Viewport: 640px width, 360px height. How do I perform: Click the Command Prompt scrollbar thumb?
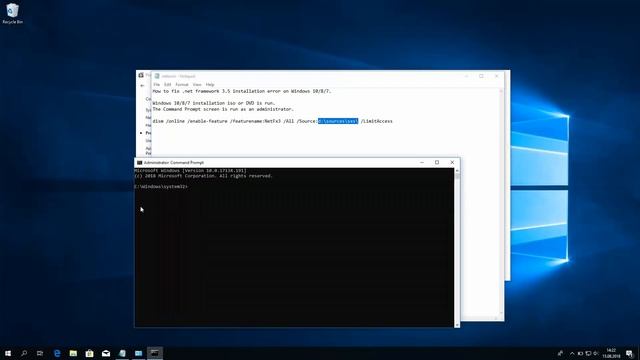pos(457,176)
